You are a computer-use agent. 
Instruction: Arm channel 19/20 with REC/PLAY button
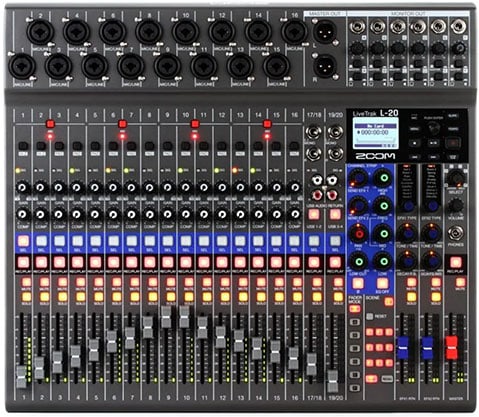[x=335, y=262]
